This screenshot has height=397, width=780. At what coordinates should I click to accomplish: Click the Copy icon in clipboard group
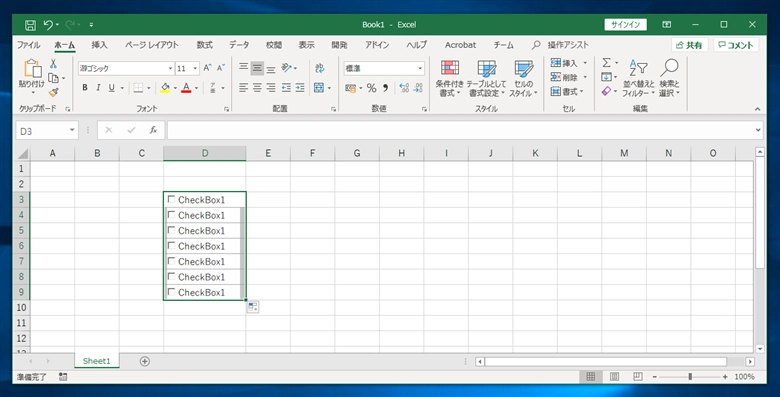pyautogui.click(x=53, y=78)
